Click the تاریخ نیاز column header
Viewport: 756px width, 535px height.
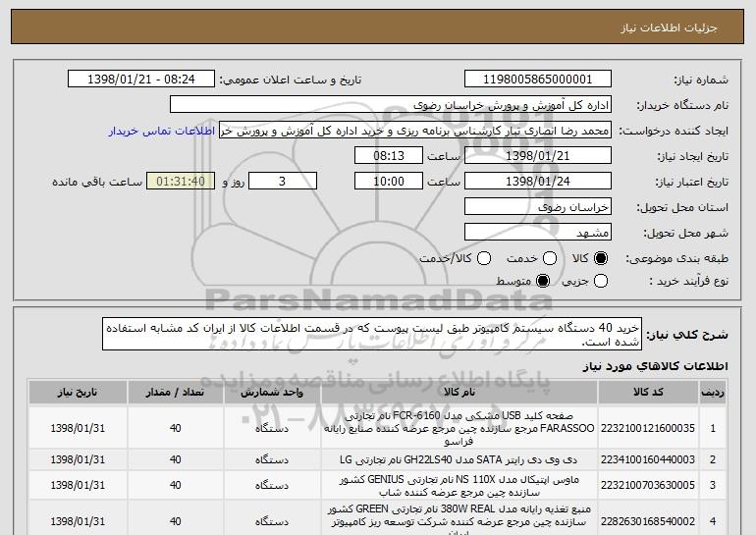[x=83, y=393]
